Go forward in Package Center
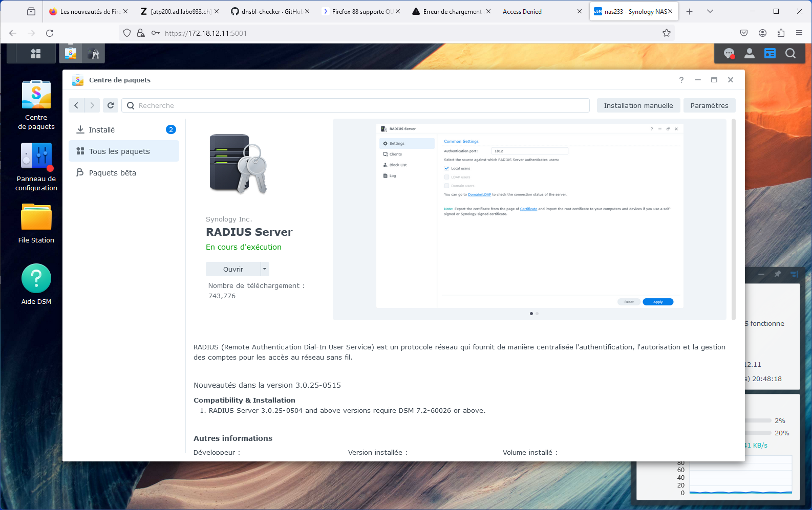Image resolution: width=812 pixels, height=510 pixels. (x=92, y=105)
